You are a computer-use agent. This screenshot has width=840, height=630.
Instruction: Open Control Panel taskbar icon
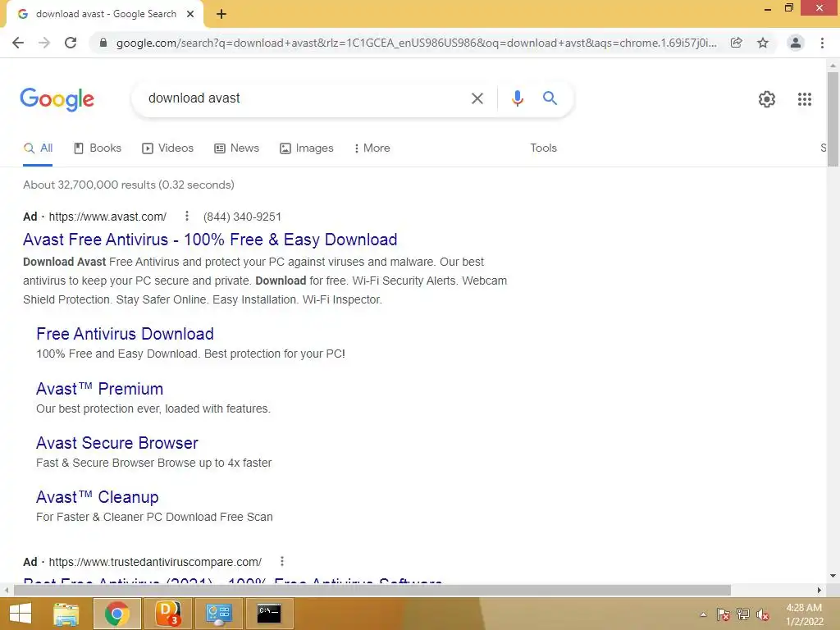click(218, 614)
